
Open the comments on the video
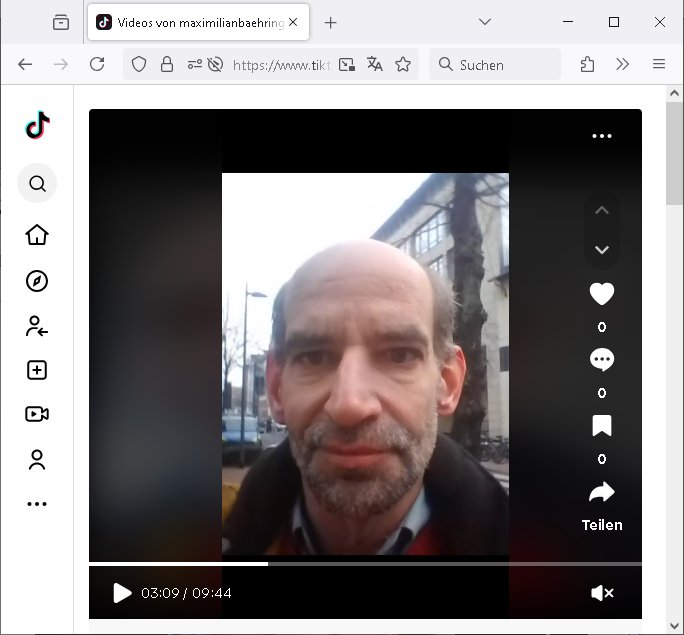click(601, 360)
